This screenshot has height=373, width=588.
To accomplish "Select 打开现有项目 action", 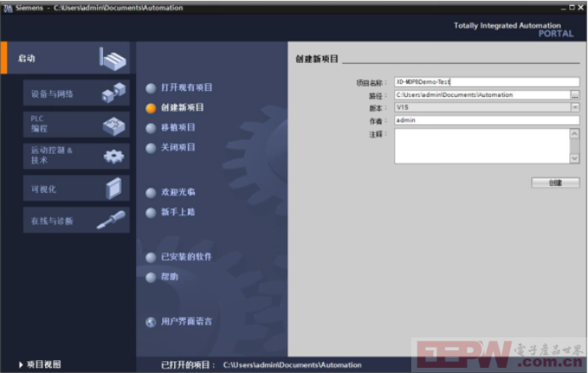I will (x=186, y=88).
